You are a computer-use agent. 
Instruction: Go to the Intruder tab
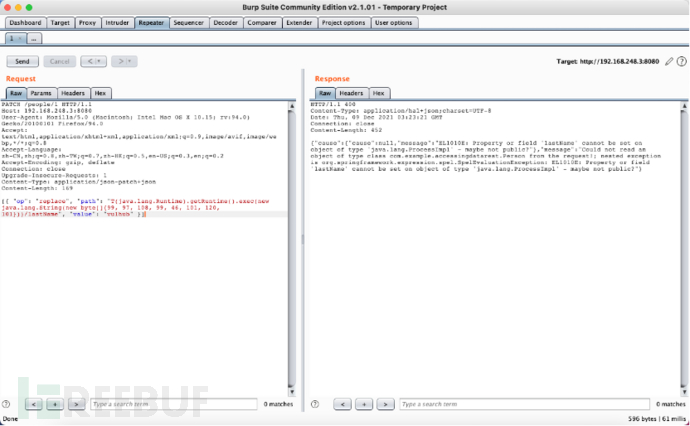(x=117, y=23)
